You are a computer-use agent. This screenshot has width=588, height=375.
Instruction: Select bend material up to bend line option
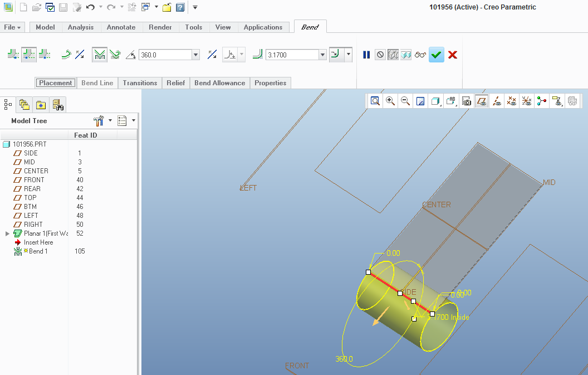click(x=13, y=55)
